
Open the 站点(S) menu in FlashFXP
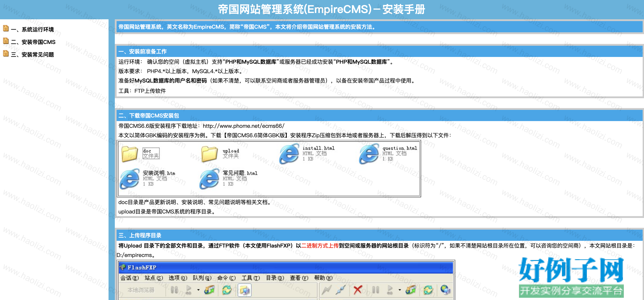pos(154,278)
